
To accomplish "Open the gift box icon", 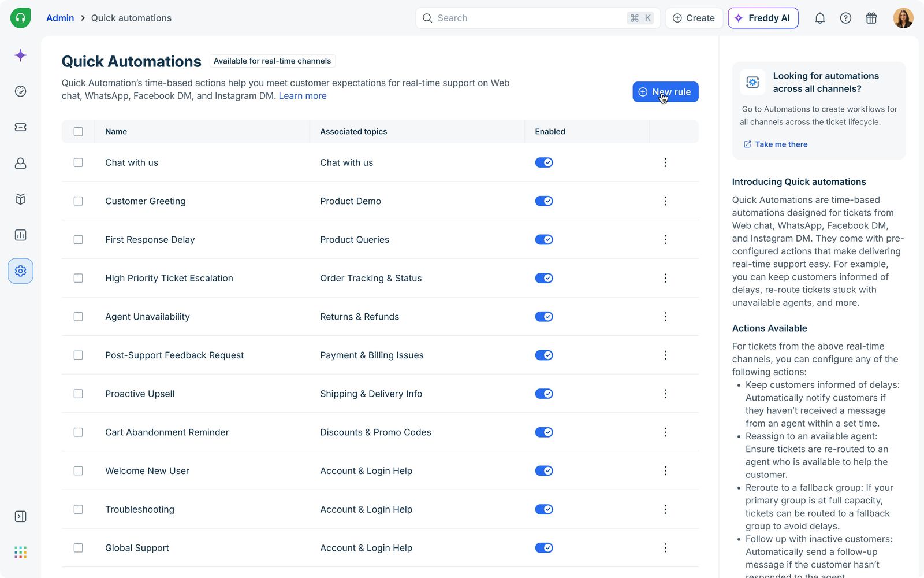I will [871, 18].
